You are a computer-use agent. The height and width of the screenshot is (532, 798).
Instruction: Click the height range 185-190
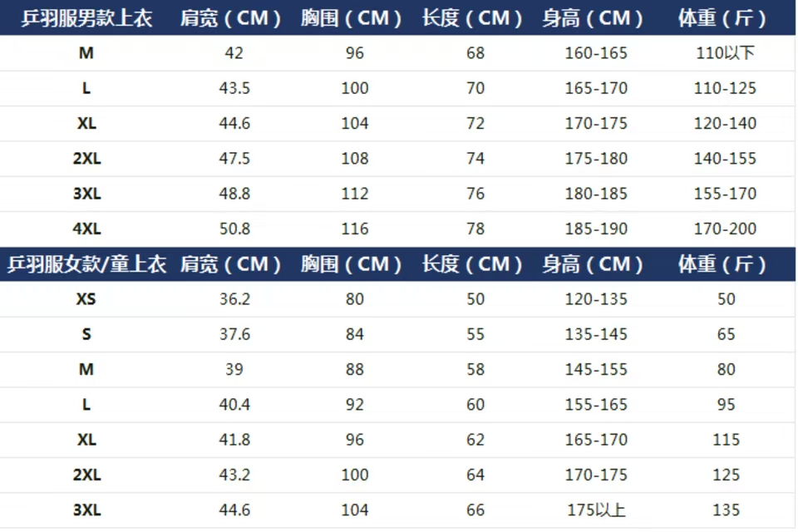click(596, 229)
